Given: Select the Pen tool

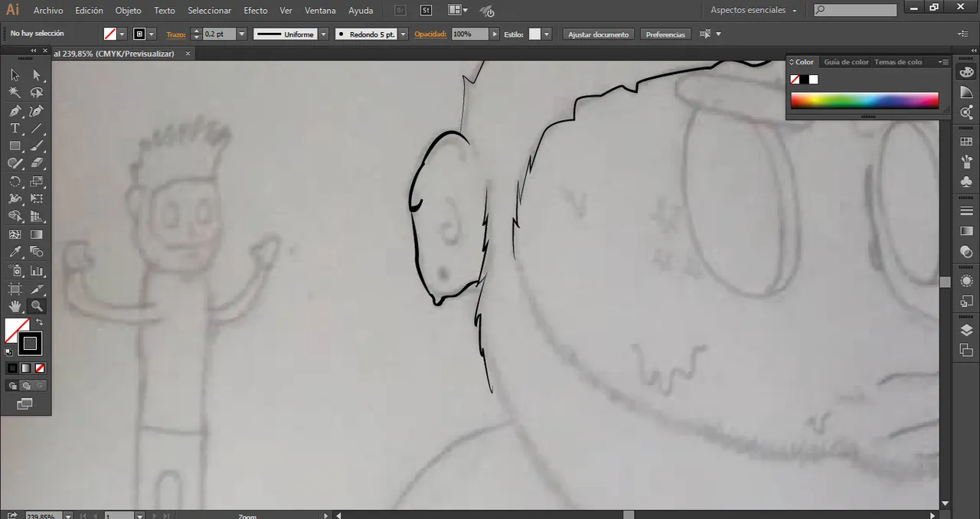Looking at the screenshot, I should pyautogui.click(x=15, y=110).
